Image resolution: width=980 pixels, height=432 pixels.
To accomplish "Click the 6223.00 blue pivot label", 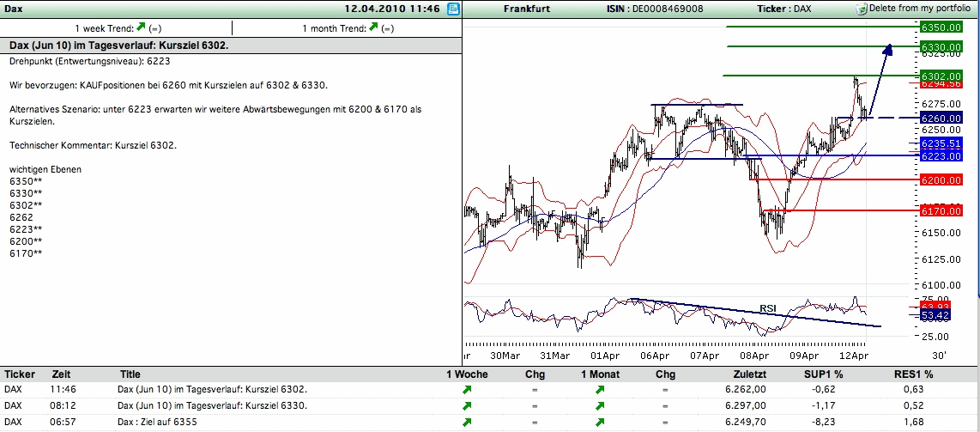I will click(941, 155).
